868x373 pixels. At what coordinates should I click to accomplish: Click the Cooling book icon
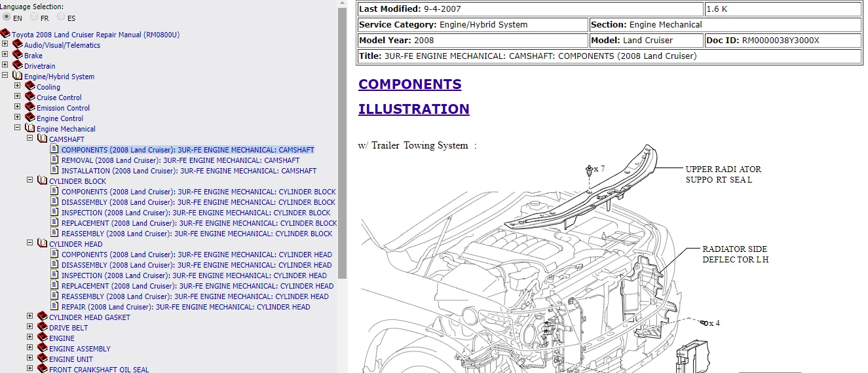tap(30, 86)
